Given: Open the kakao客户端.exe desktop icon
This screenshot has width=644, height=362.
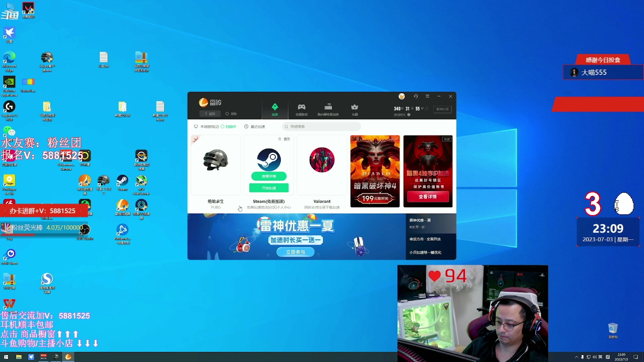Looking at the screenshot, I should 47,62.
